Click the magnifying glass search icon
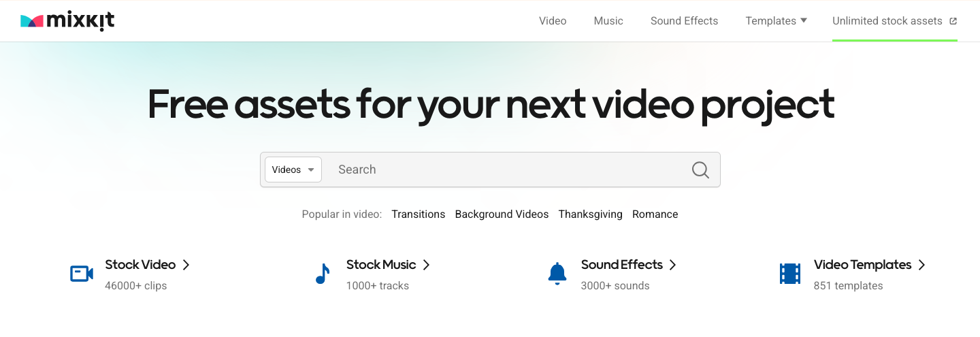 point(700,170)
